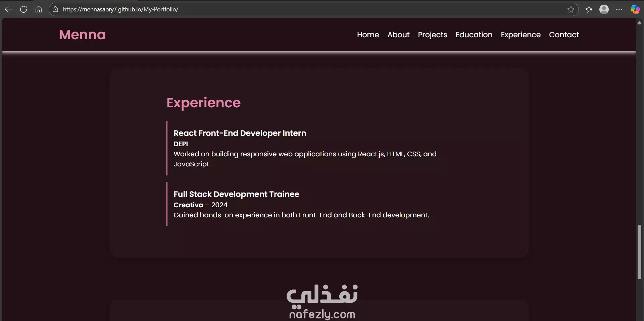View site information lock icon
The image size is (644, 321).
pyautogui.click(x=55, y=9)
